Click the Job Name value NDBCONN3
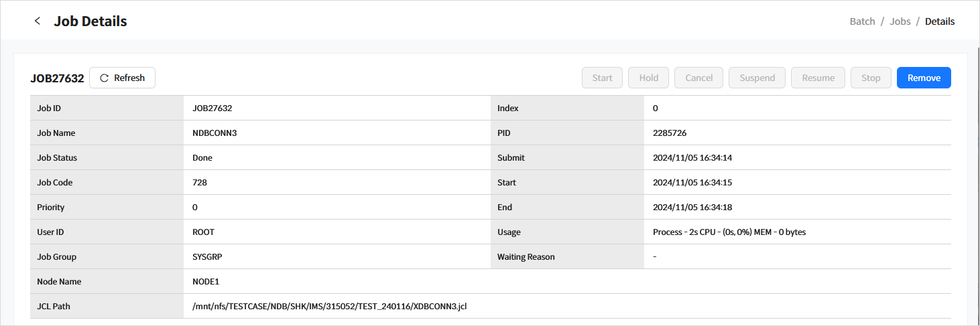The image size is (980, 326). click(215, 133)
